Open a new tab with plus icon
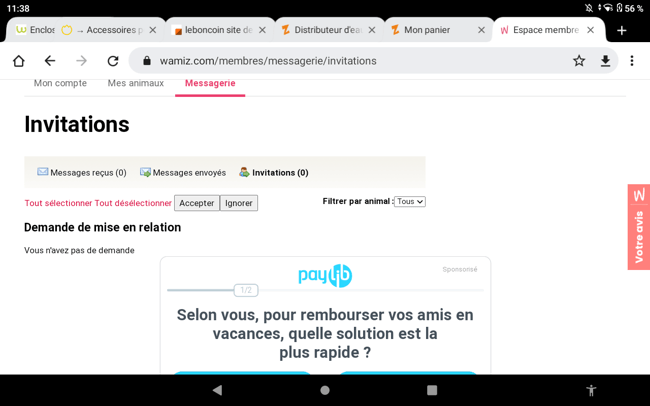 pos(622,30)
